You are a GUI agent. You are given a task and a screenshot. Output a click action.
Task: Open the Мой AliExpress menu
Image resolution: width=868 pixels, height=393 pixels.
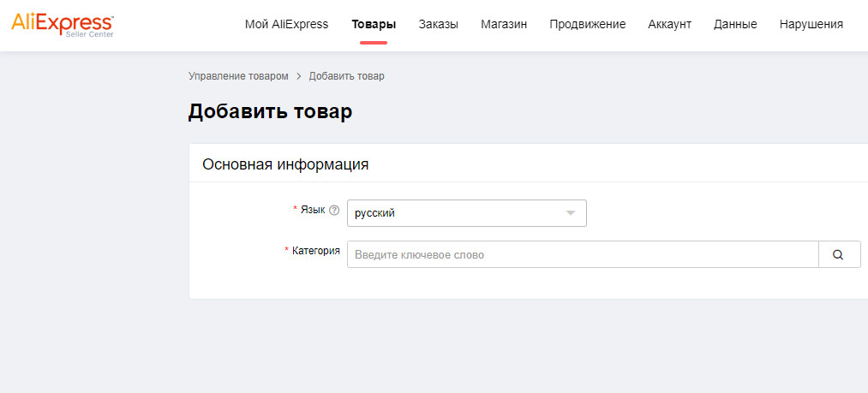[x=286, y=24]
